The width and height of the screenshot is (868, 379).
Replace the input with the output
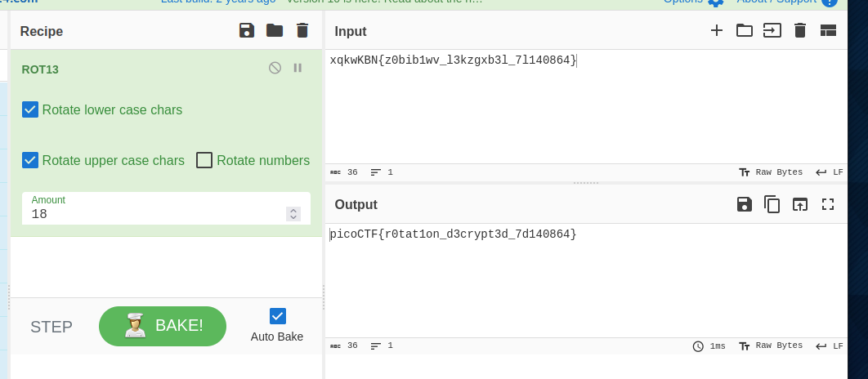(x=799, y=204)
